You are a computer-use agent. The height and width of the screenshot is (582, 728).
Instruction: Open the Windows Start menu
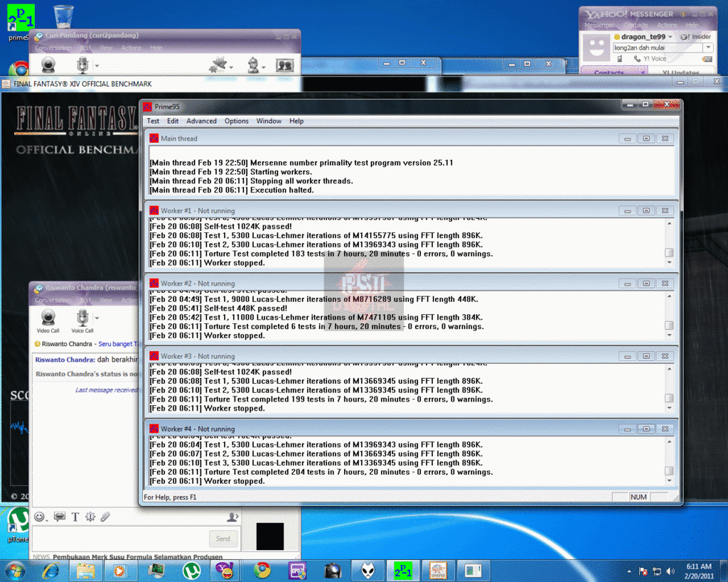(x=15, y=571)
